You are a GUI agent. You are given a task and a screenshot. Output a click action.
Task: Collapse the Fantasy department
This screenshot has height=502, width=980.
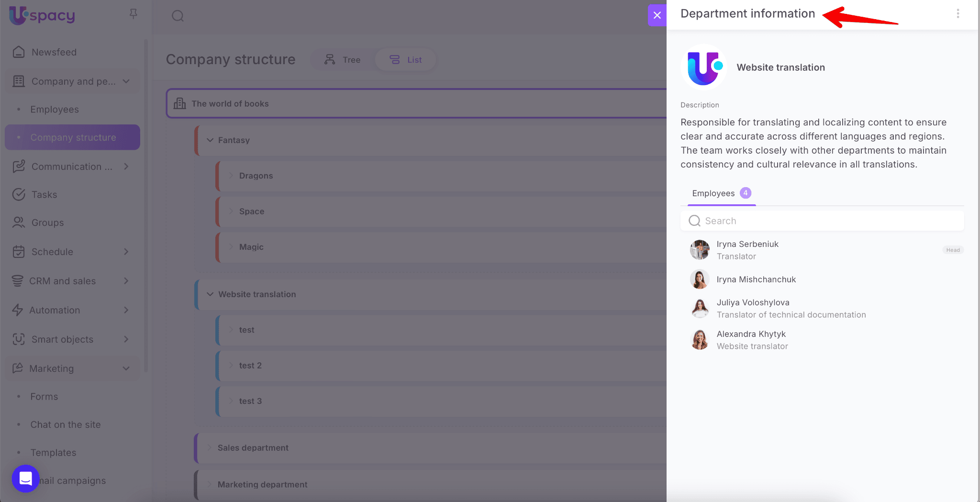(210, 140)
